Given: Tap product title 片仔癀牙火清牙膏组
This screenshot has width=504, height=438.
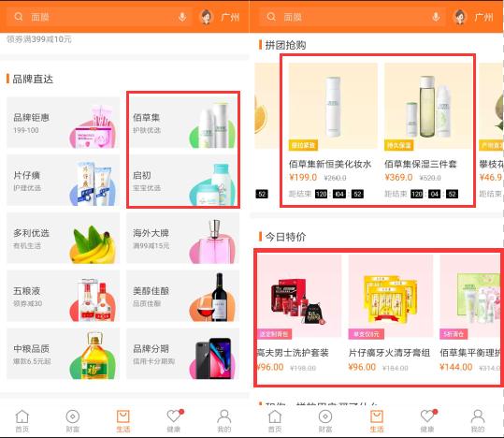Looking at the screenshot, I should click(x=389, y=353).
